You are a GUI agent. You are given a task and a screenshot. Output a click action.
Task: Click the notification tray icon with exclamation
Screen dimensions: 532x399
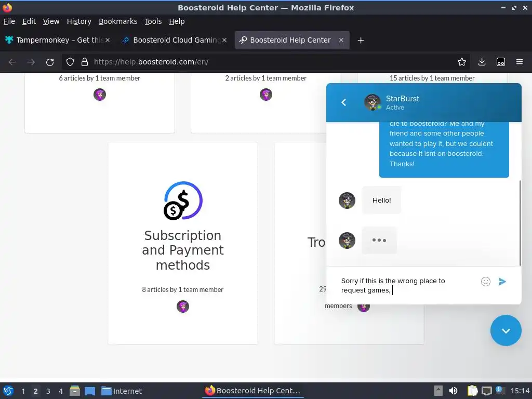(499, 390)
